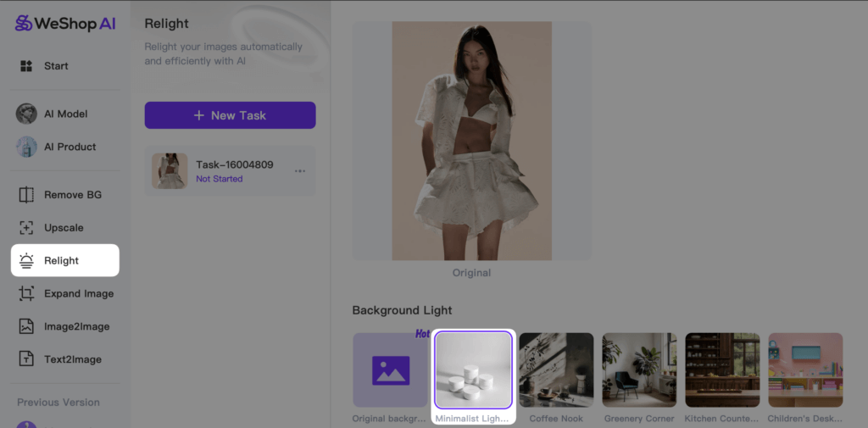Click the Expand Image crop icon

pyautogui.click(x=26, y=293)
